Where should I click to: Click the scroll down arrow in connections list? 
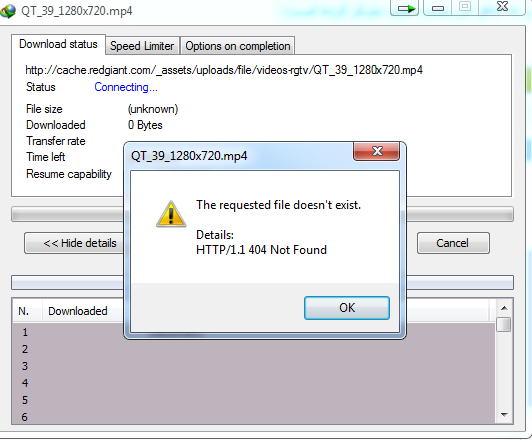(504, 415)
